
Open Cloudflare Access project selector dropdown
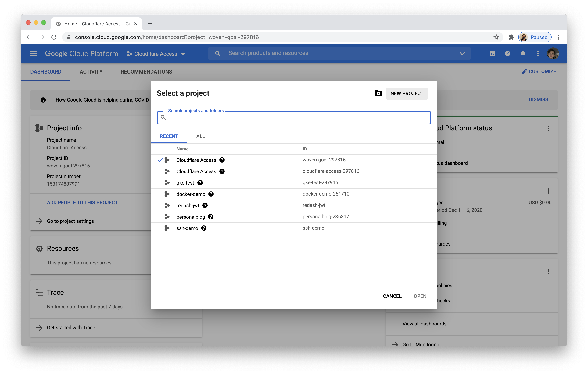(x=156, y=54)
